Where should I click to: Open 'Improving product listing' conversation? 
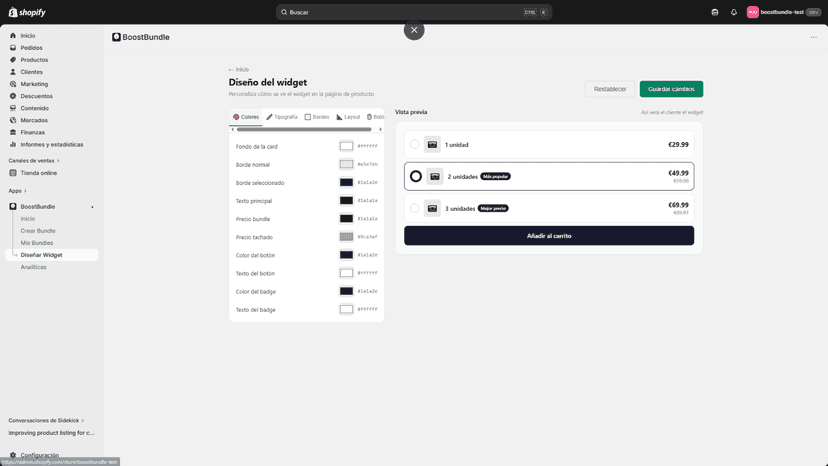[x=51, y=433]
